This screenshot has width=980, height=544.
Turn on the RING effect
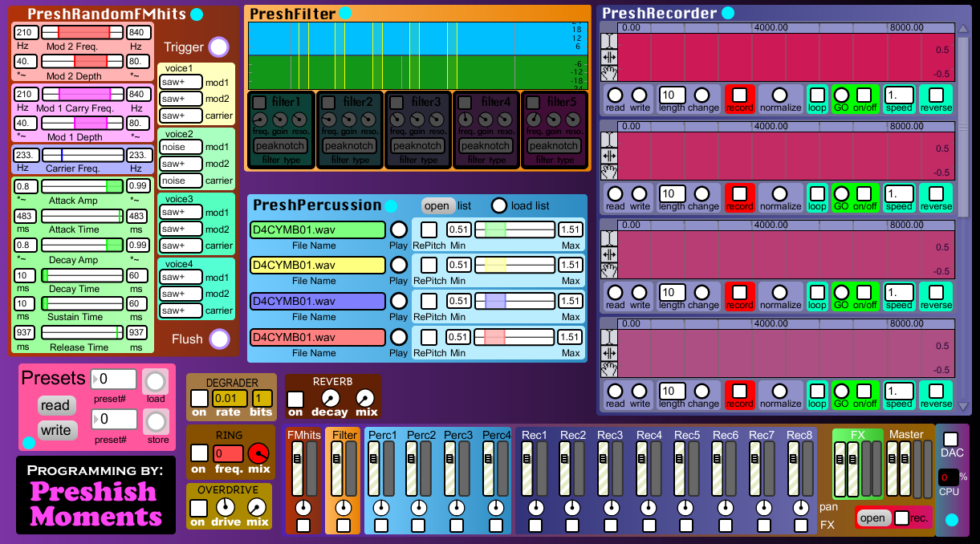coord(199,453)
